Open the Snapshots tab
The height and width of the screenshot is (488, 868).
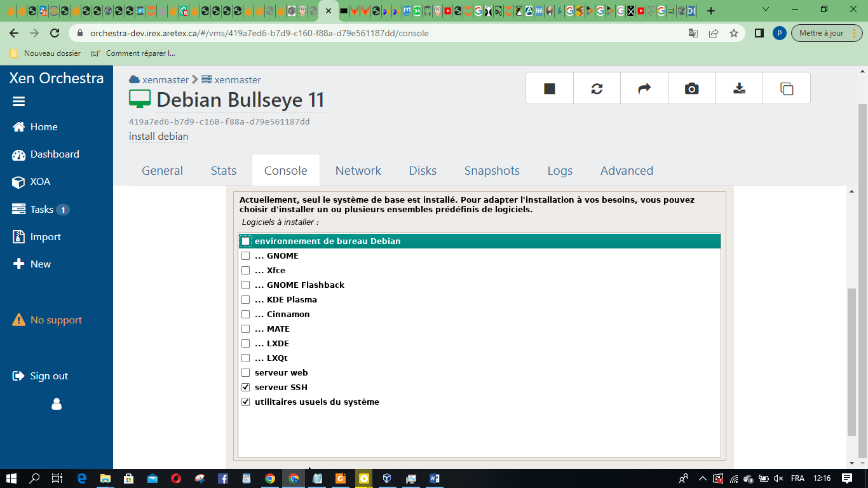tap(492, 170)
